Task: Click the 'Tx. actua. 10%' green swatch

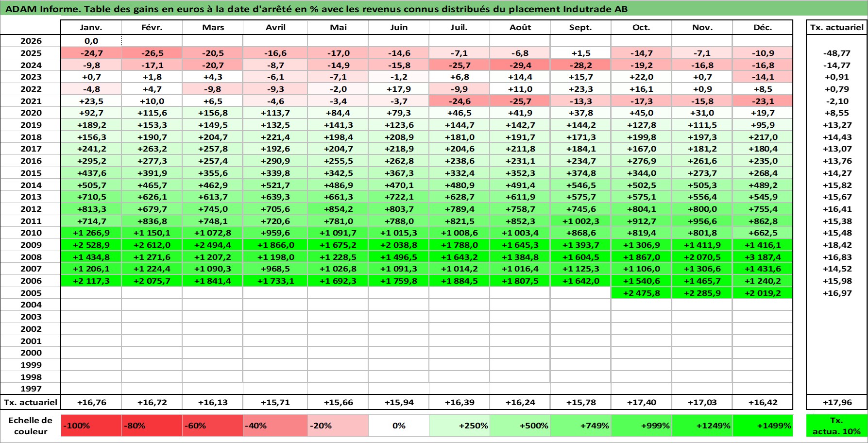Action: (836, 426)
